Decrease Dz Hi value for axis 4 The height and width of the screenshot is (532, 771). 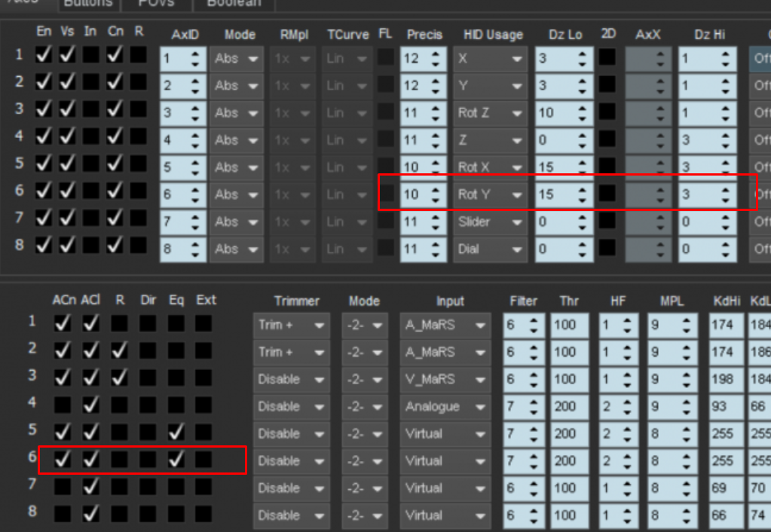coord(725,145)
